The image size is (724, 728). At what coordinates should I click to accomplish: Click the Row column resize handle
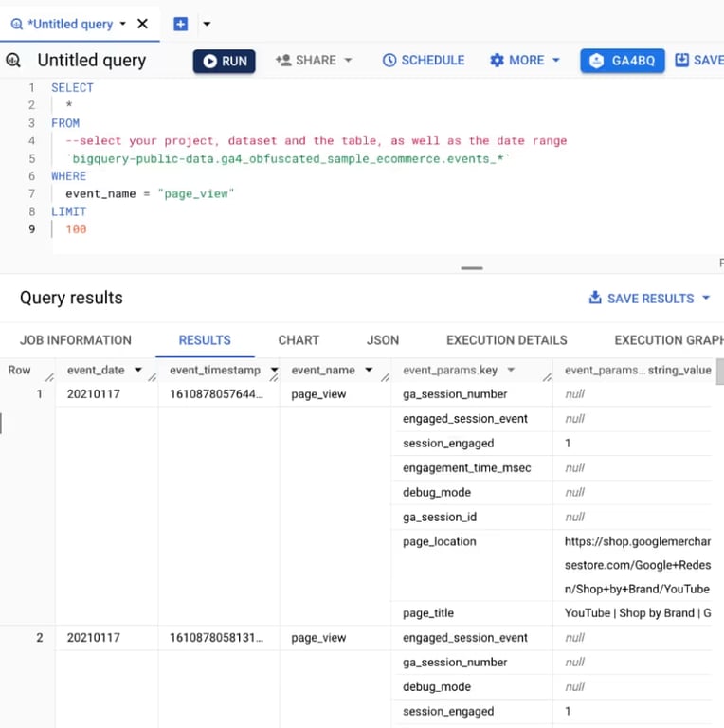coord(49,377)
